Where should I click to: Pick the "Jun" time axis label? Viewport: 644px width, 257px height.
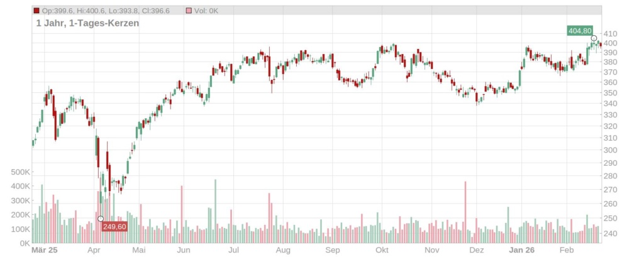tap(183, 250)
